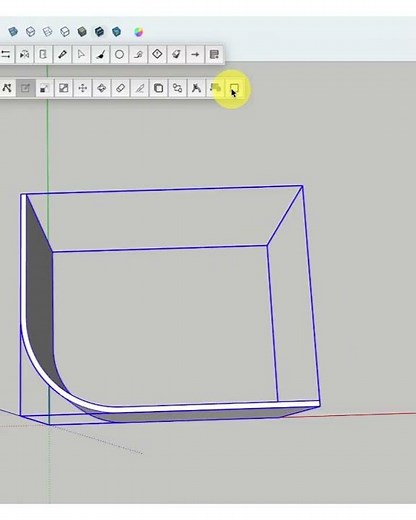Image resolution: width=416 pixels, height=520 pixels.
Task: Select the Shaded style dark cube icon
Action: tap(82, 32)
